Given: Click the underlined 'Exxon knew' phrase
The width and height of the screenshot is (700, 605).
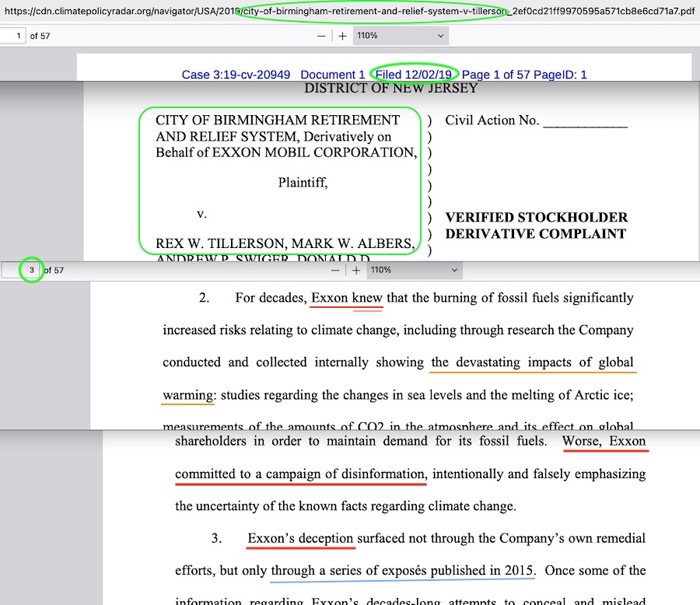Looking at the screenshot, I should [347, 297].
